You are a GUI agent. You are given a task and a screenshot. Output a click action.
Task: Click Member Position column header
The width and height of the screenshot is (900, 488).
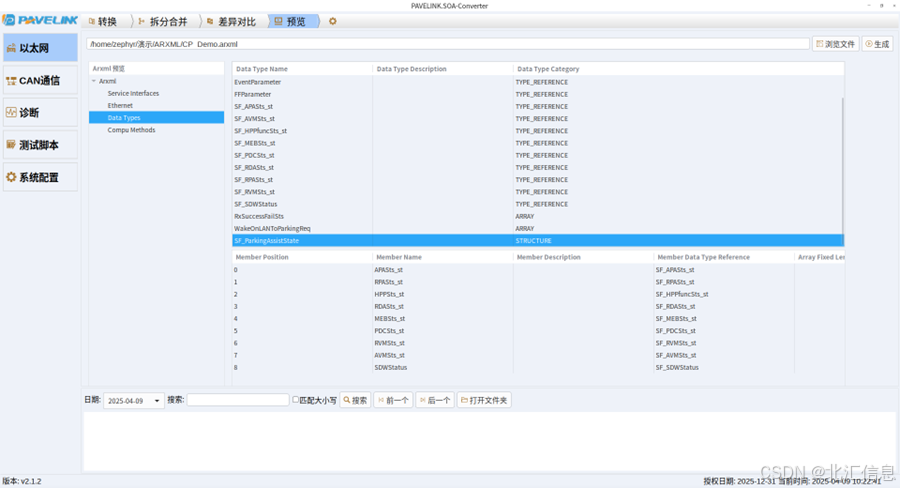pos(302,257)
